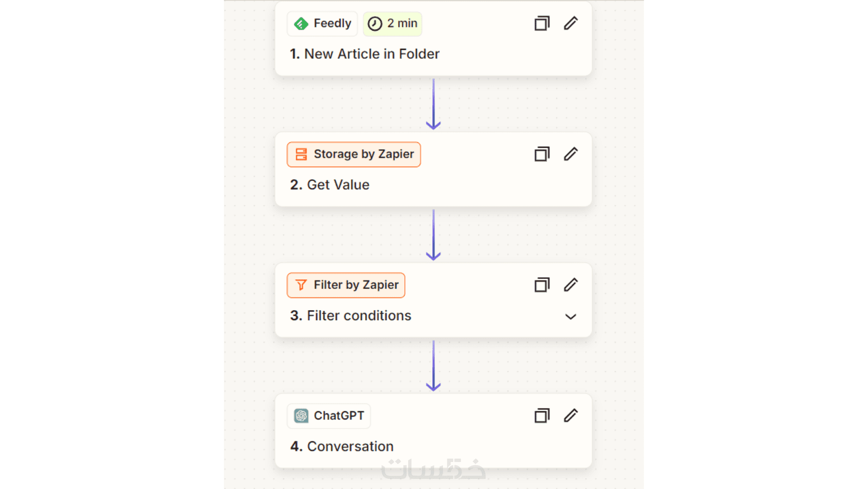The width and height of the screenshot is (868, 489).
Task: Open the Get Value step
Action: [330, 185]
